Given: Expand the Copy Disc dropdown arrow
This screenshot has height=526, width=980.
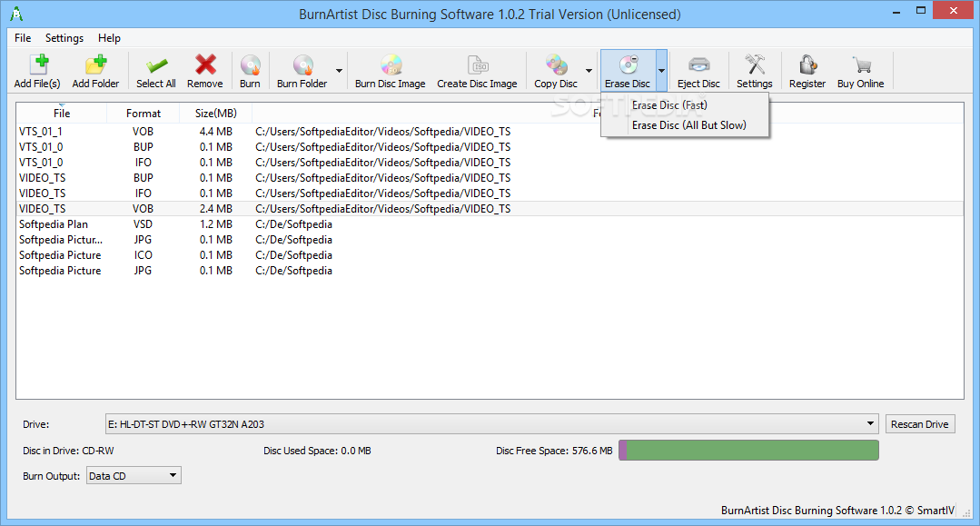Looking at the screenshot, I should click(x=589, y=71).
